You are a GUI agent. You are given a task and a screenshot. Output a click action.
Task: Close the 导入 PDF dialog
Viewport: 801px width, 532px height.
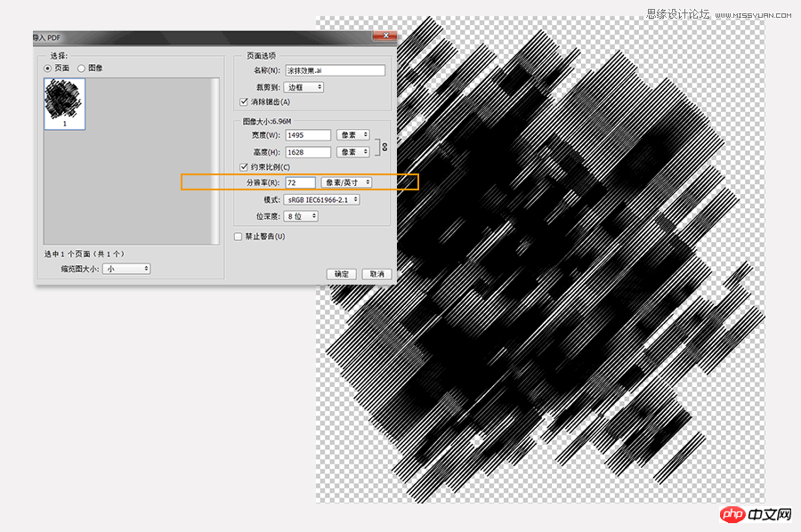tap(385, 36)
